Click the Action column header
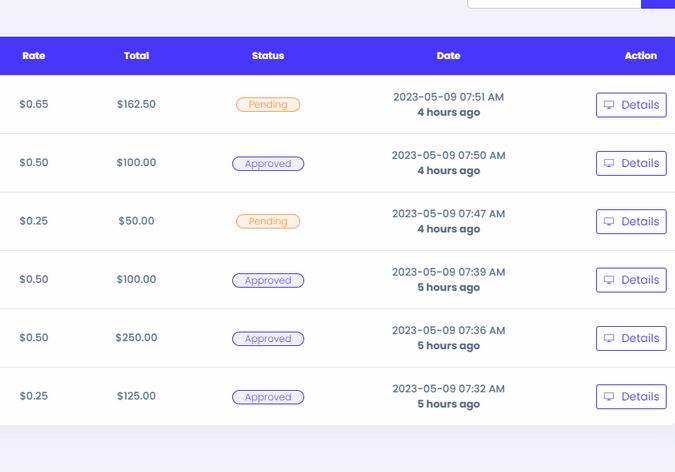The image size is (675, 472). (x=641, y=56)
